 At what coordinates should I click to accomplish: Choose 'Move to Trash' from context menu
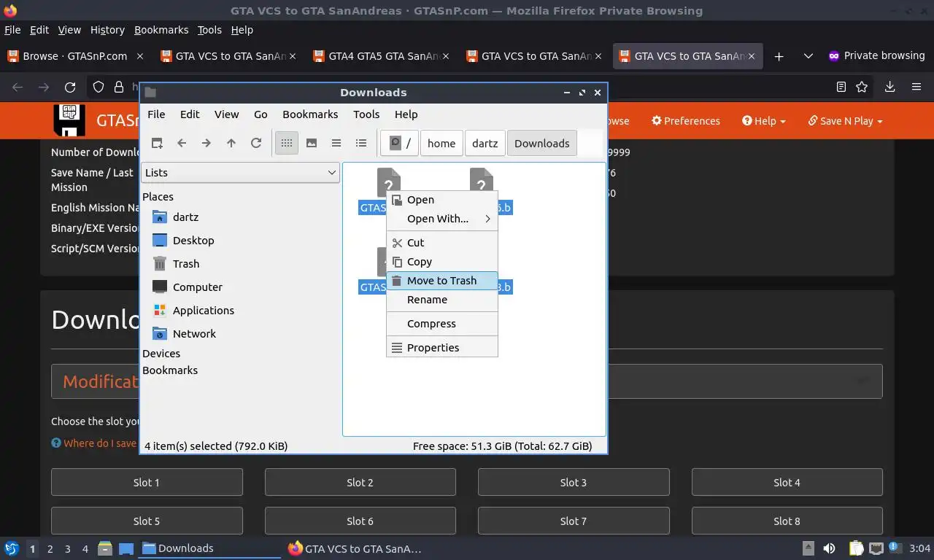pos(442,281)
